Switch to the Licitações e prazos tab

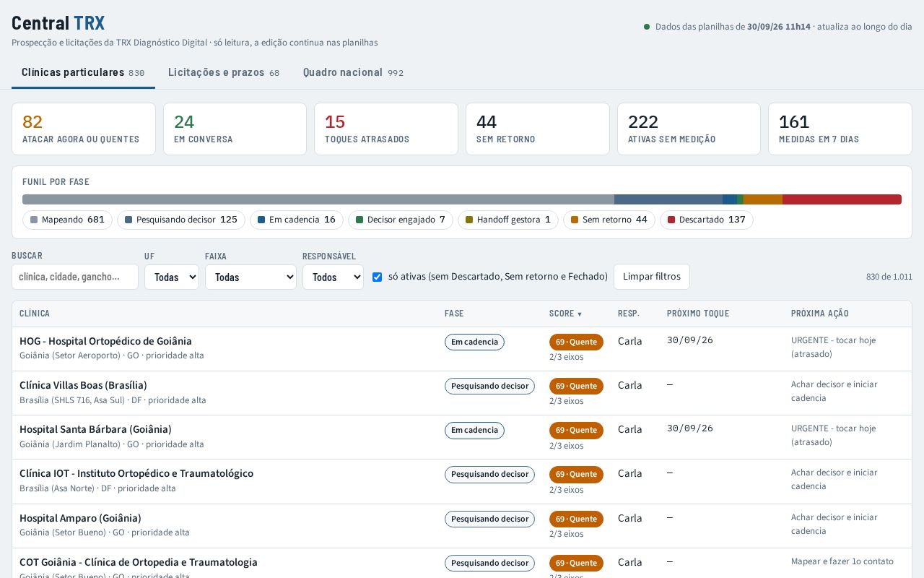(x=224, y=72)
